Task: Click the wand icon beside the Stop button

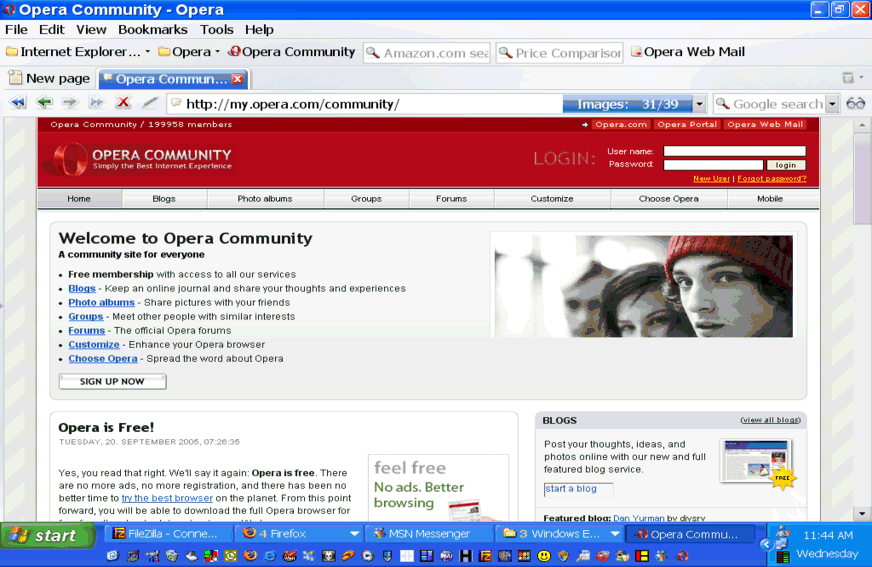Action: pyautogui.click(x=150, y=103)
